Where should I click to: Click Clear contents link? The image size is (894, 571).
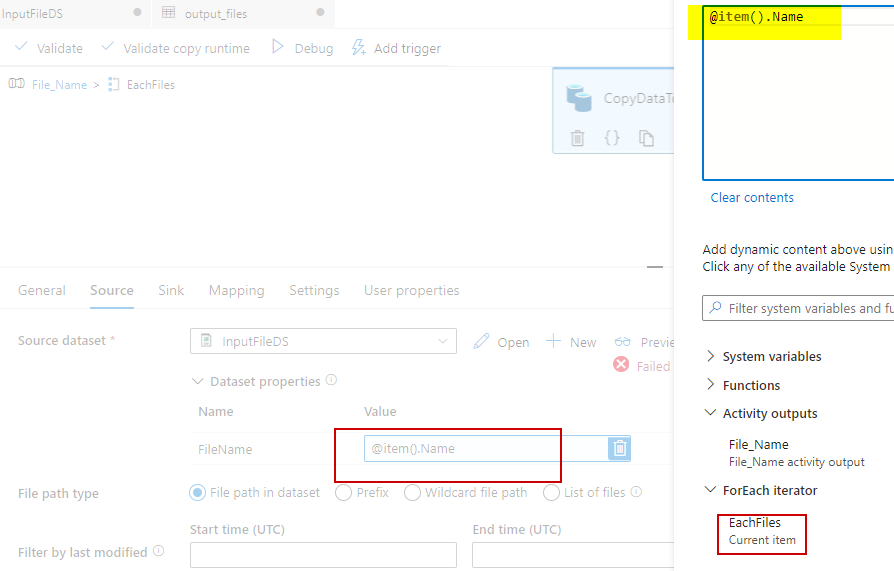point(752,197)
